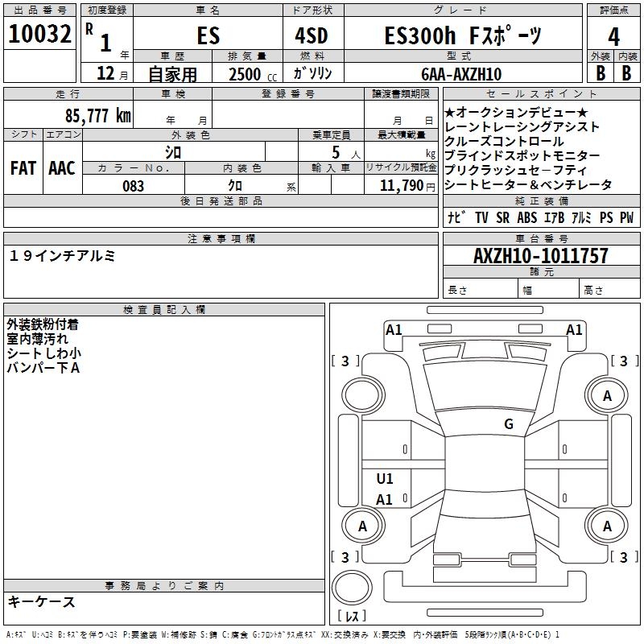Select U1 dent mark on door

pyautogui.click(x=385, y=478)
